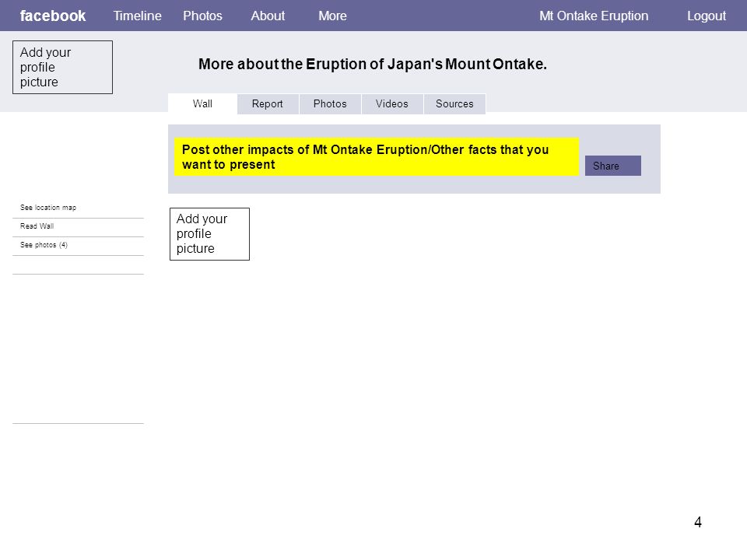
Task: Open the More menu in header
Action: (332, 16)
